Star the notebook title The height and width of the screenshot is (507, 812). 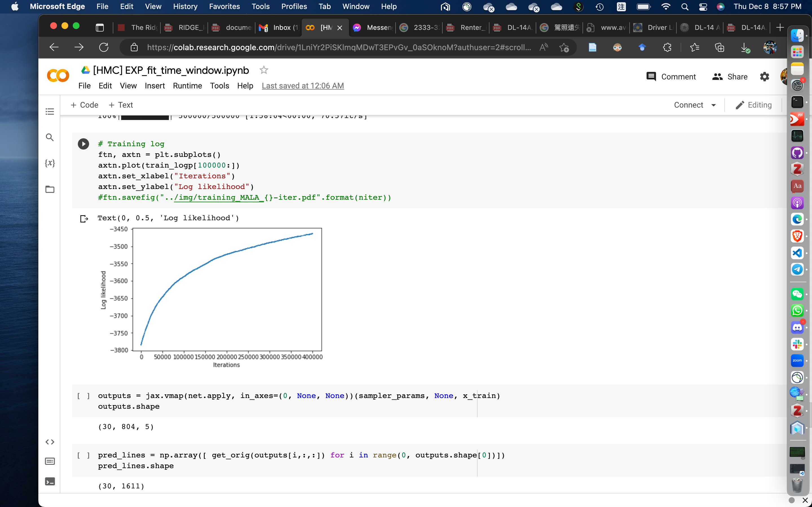coord(264,70)
